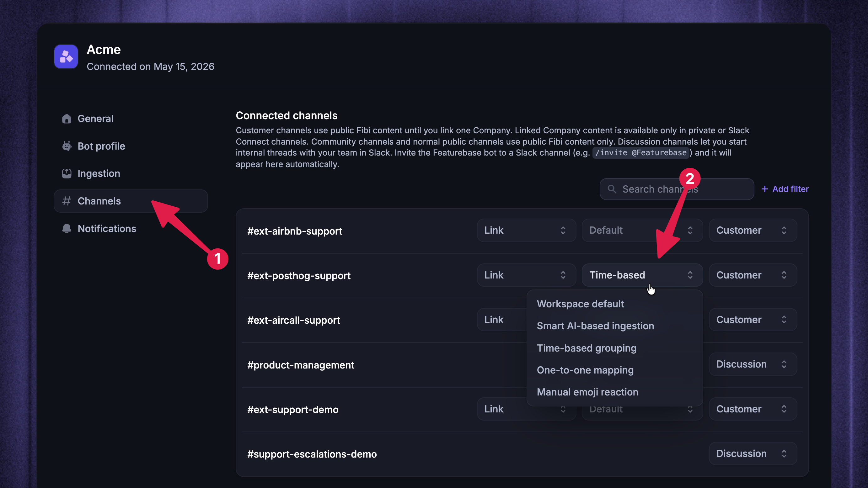The height and width of the screenshot is (488, 868).
Task: Choose Workspace default from the ingestion menu
Action: pos(615,304)
